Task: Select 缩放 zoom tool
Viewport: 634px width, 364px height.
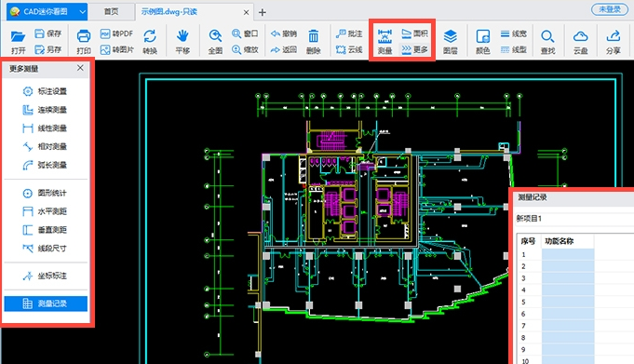Action: pyautogui.click(x=245, y=49)
